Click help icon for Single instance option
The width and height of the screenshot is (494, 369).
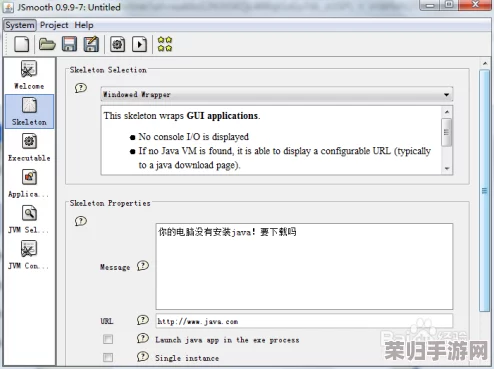click(143, 357)
